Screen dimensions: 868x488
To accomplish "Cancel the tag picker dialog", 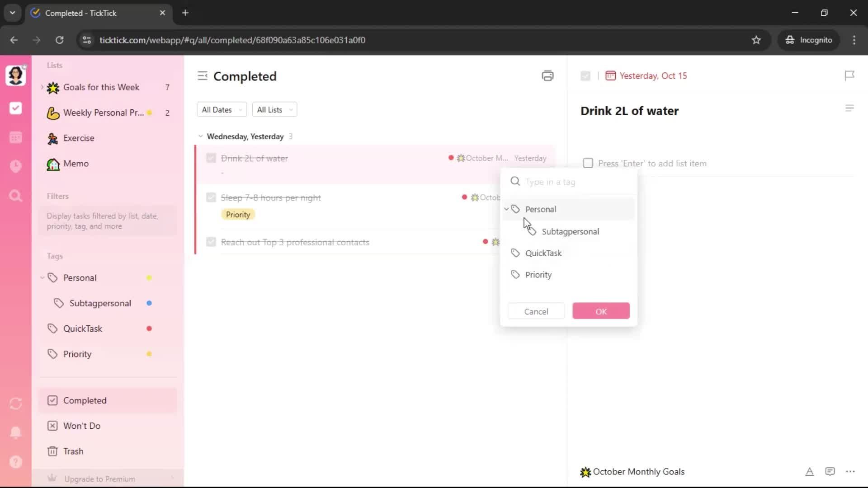I will [x=536, y=311].
